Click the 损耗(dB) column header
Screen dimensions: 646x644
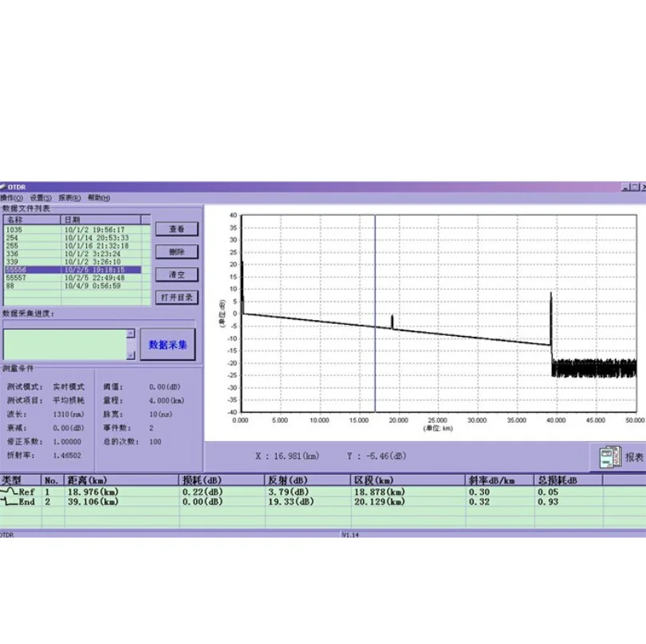coord(222,480)
